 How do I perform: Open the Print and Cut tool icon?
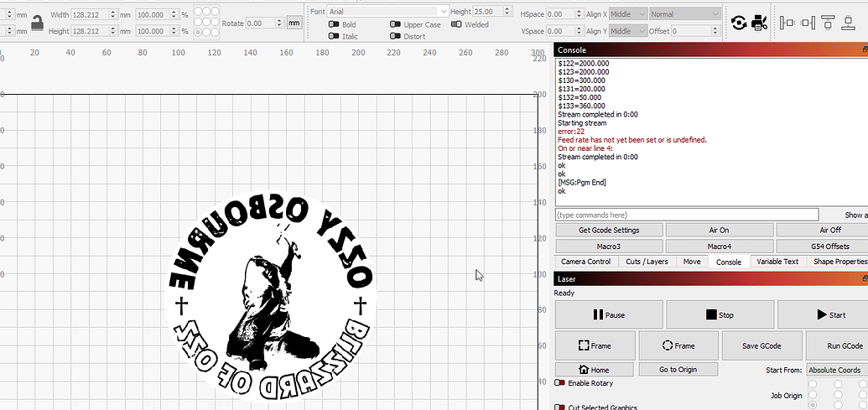coord(760,23)
